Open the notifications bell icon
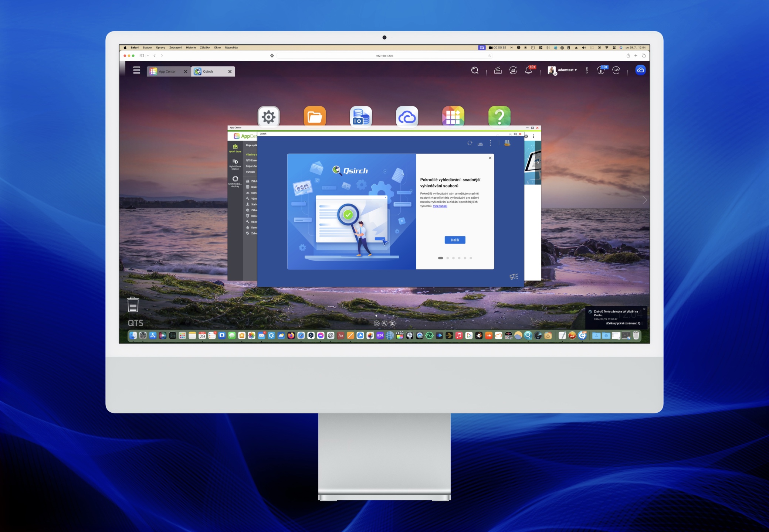This screenshot has width=769, height=532. coord(528,70)
